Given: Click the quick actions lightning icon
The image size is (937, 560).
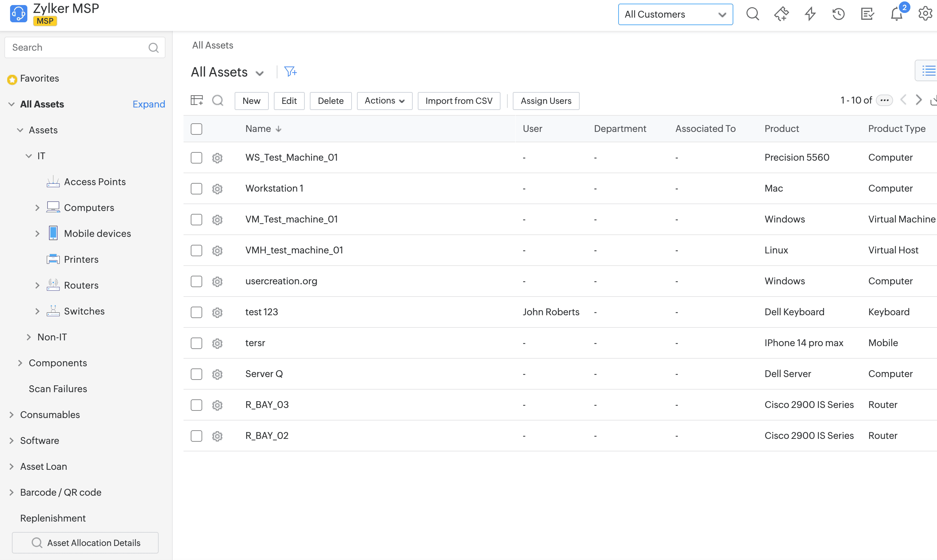Looking at the screenshot, I should coord(810,14).
